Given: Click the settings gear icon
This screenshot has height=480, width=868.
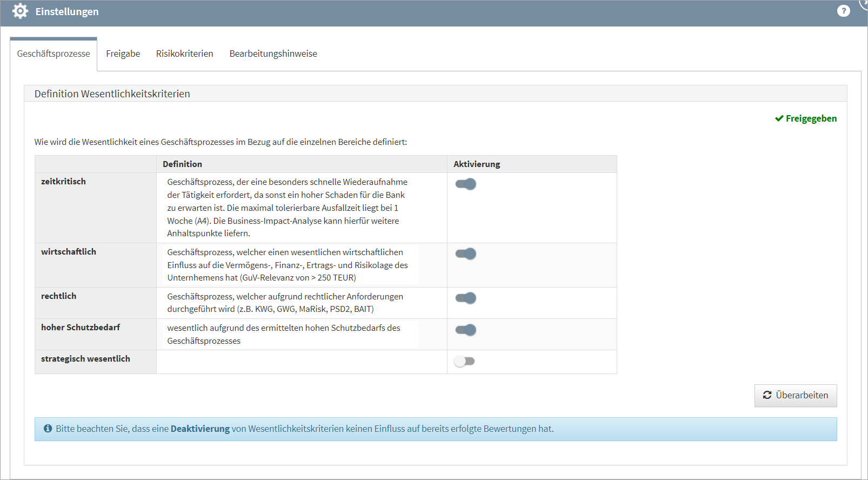Looking at the screenshot, I should pyautogui.click(x=20, y=11).
